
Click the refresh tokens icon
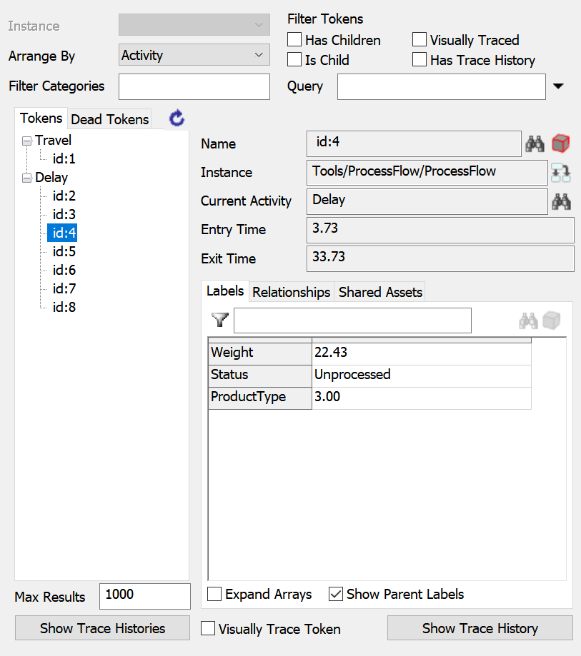point(177,118)
